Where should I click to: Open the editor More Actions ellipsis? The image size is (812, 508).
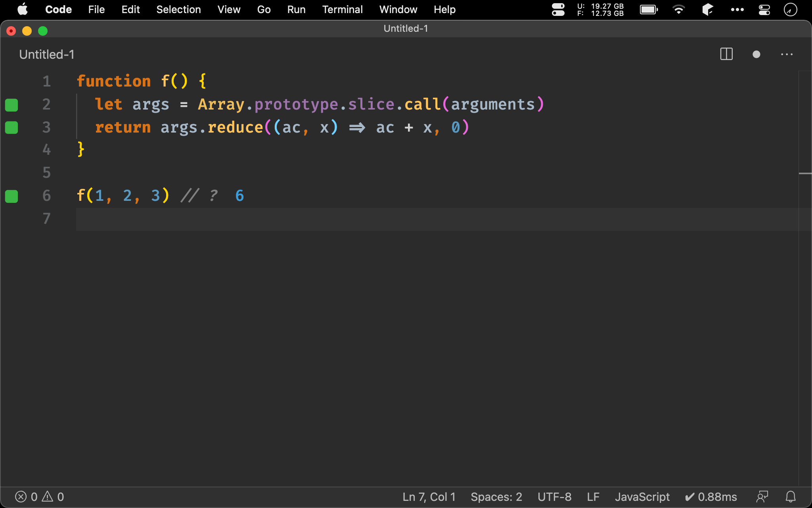787,54
